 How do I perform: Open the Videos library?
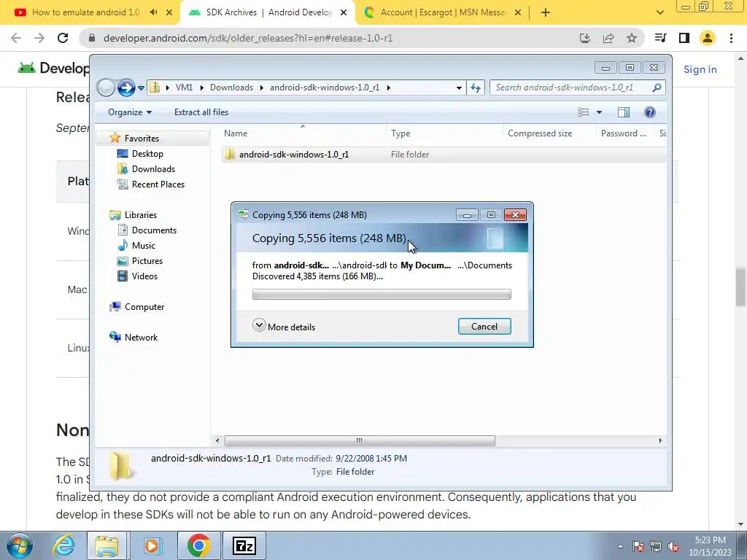pos(144,276)
